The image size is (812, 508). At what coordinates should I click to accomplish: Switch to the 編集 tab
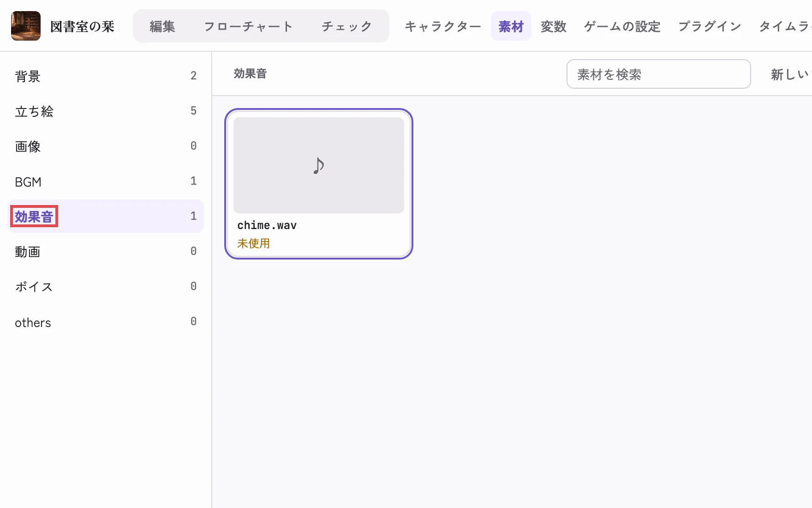[162, 26]
